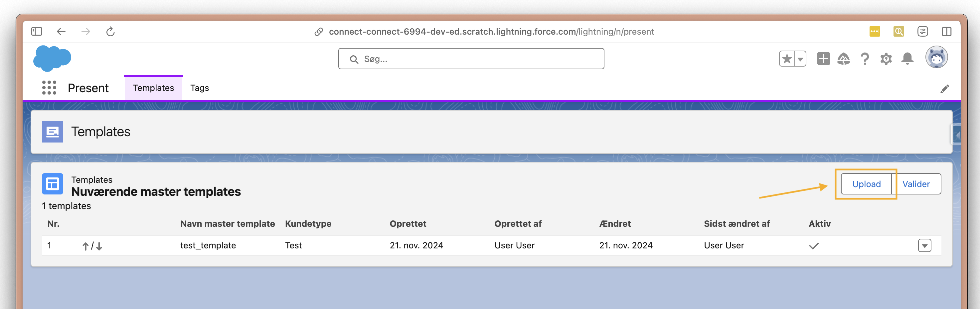Open the yellow search extension icon

[898, 31]
